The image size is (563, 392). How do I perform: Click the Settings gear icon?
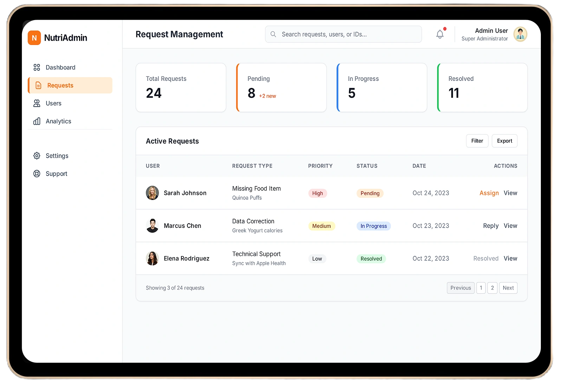pyautogui.click(x=37, y=156)
